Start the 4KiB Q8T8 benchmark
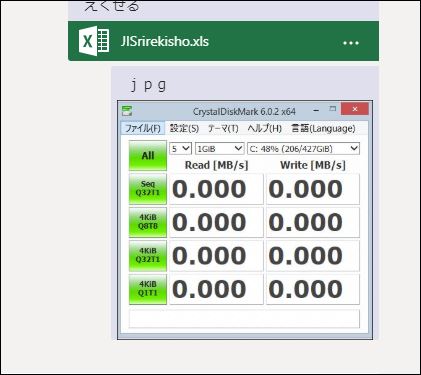The width and height of the screenshot is (421, 375). click(x=148, y=222)
